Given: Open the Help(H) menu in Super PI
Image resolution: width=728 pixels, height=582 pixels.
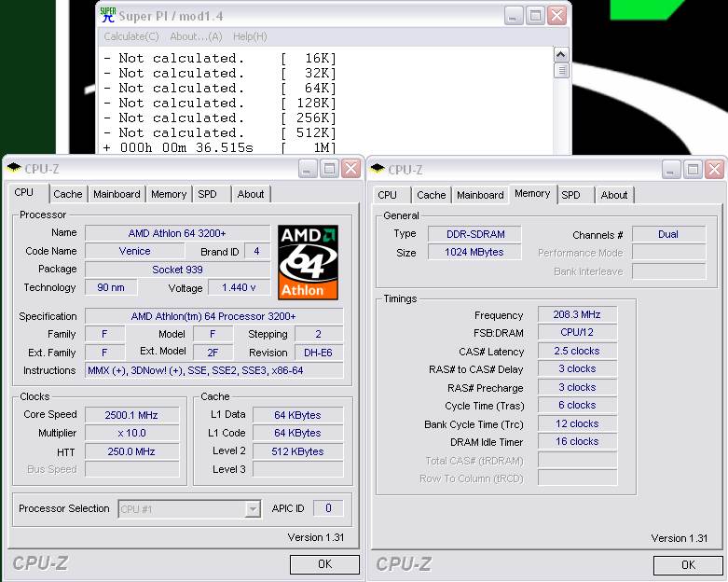Looking at the screenshot, I should [250, 36].
